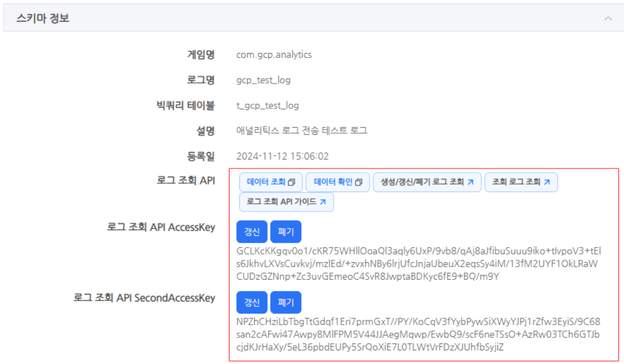Click the SecondAccessKey string starting with NPZhCHziLb
Viewport: 624px width, 364px height.
[417, 334]
